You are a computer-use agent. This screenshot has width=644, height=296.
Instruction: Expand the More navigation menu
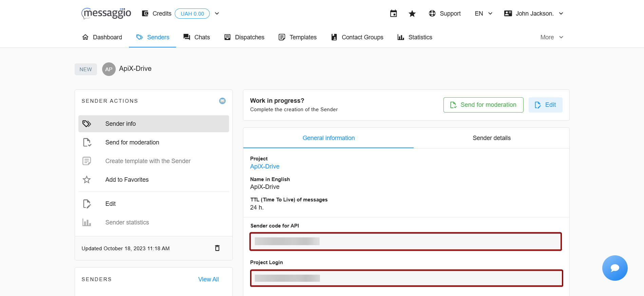(x=552, y=37)
